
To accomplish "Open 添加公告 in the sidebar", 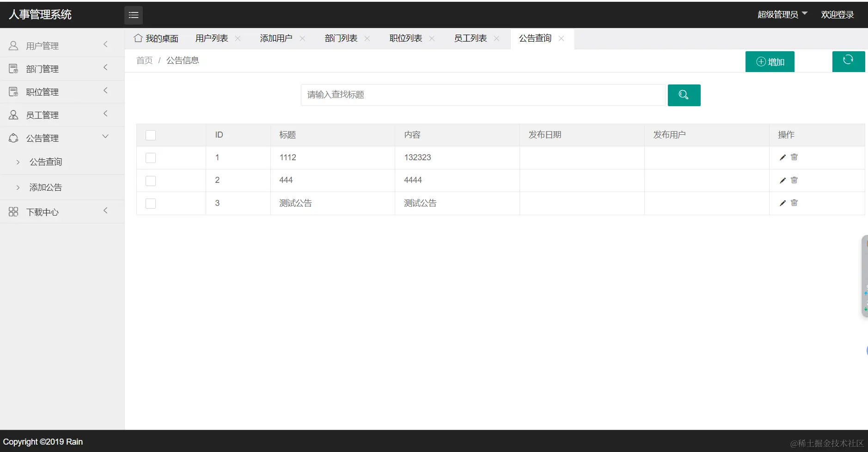I will click(x=46, y=187).
